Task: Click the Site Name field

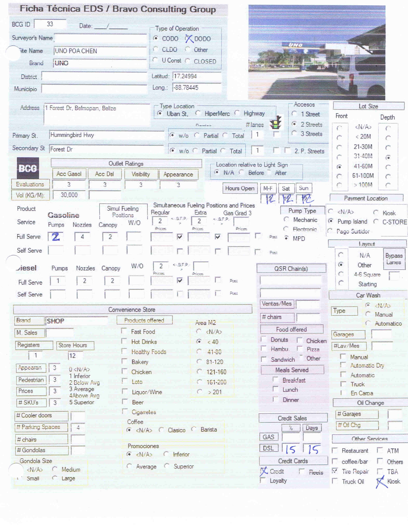Action: tap(100, 51)
